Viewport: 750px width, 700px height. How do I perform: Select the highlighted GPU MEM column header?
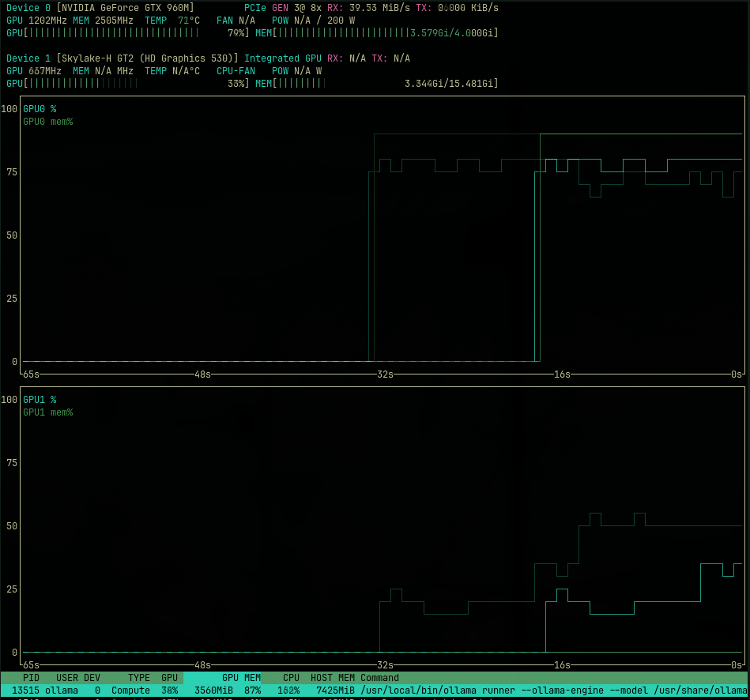pyautogui.click(x=222, y=678)
